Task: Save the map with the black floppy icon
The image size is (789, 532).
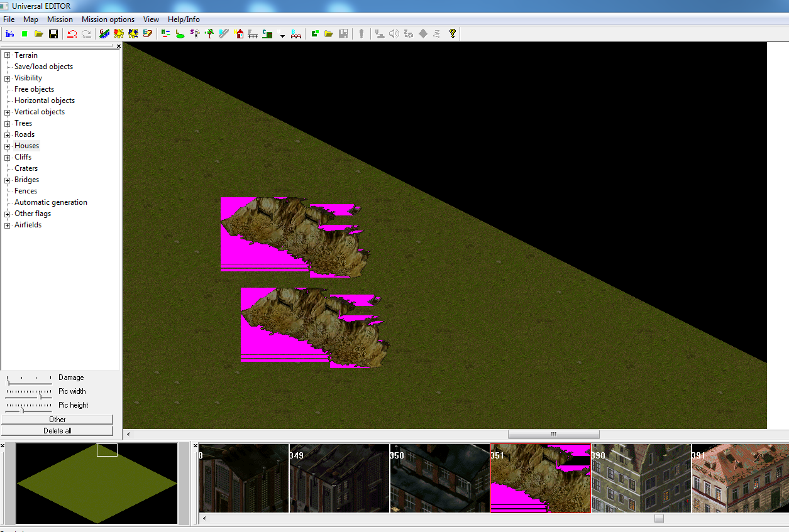Action: pos(53,34)
